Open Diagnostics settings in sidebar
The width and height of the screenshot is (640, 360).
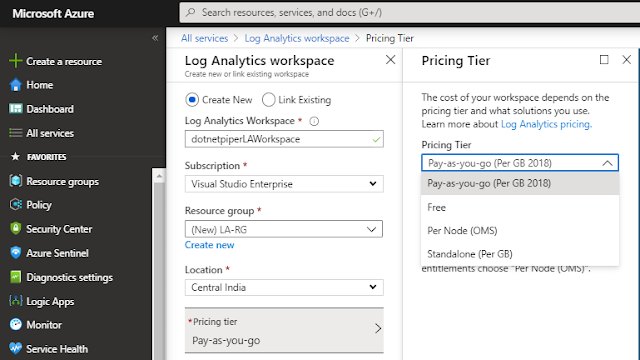pyautogui.click(x=69, y=278)
